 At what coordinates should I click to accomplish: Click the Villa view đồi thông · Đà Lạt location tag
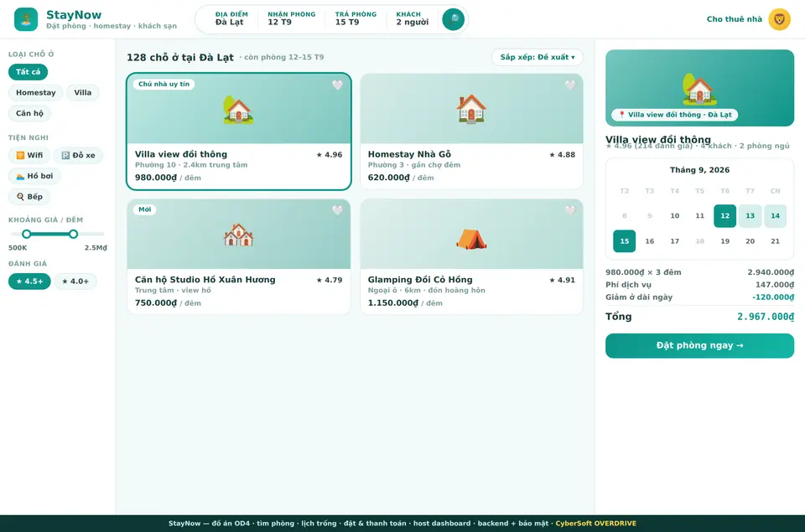tap(674, 115)
